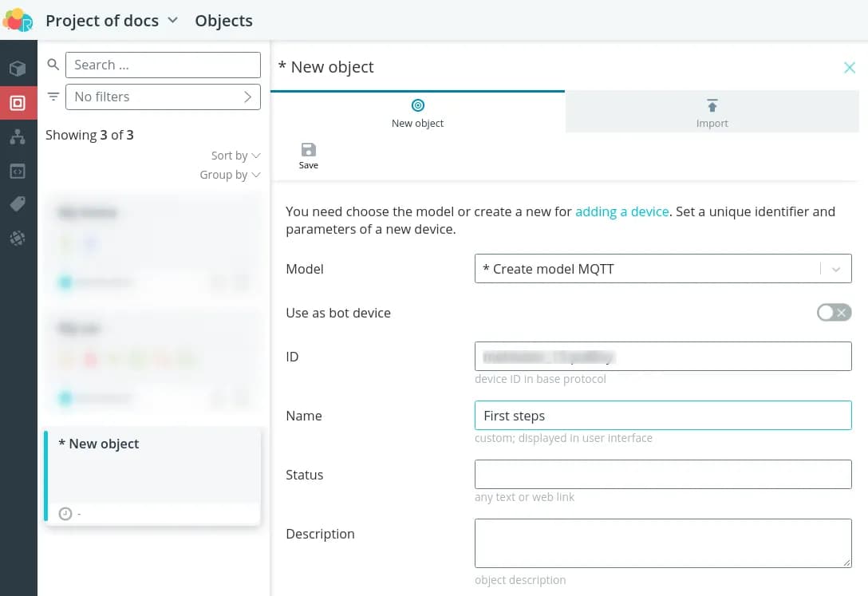Open the hierarchy tree icon in sidebar
868x596 pixels.
coord(18,137)
